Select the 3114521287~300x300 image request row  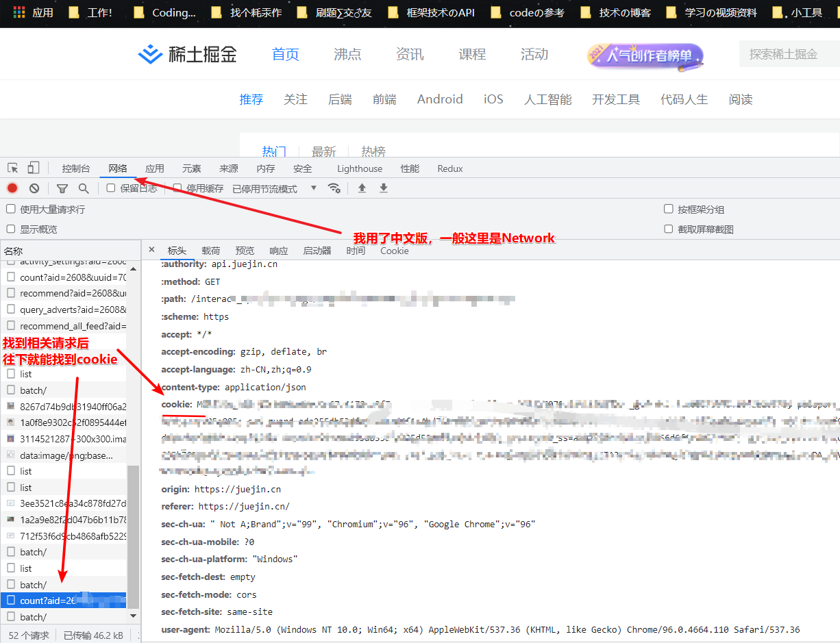click(x=64, y=438)
